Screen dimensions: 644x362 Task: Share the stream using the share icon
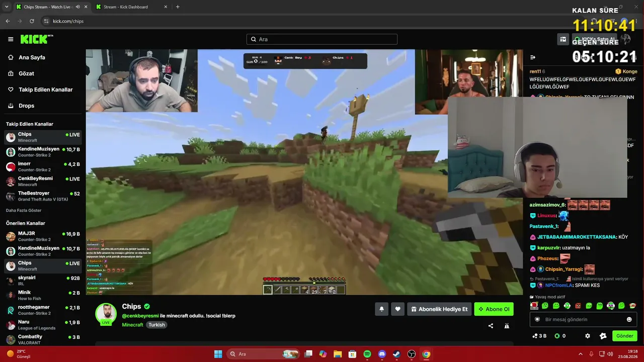(x=491, y=326)
